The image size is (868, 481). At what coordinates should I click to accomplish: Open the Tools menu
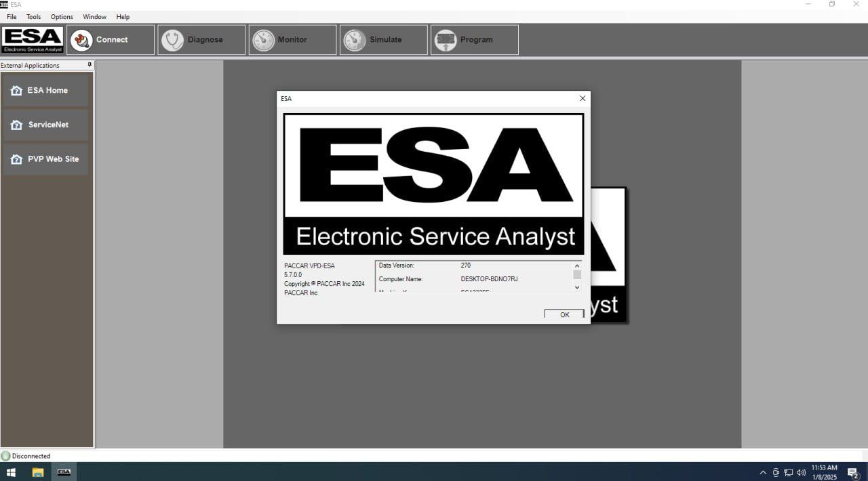pyautogui.click(x=33, y=17)
